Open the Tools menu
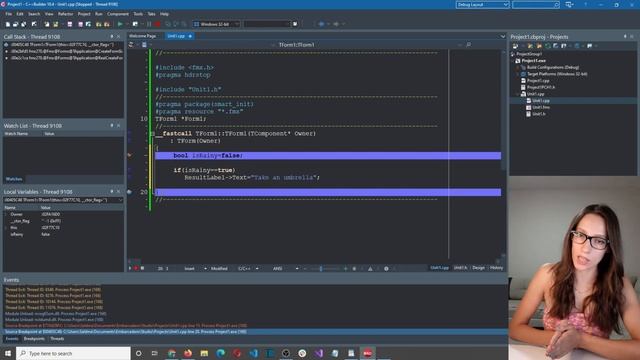 (138, 14)
